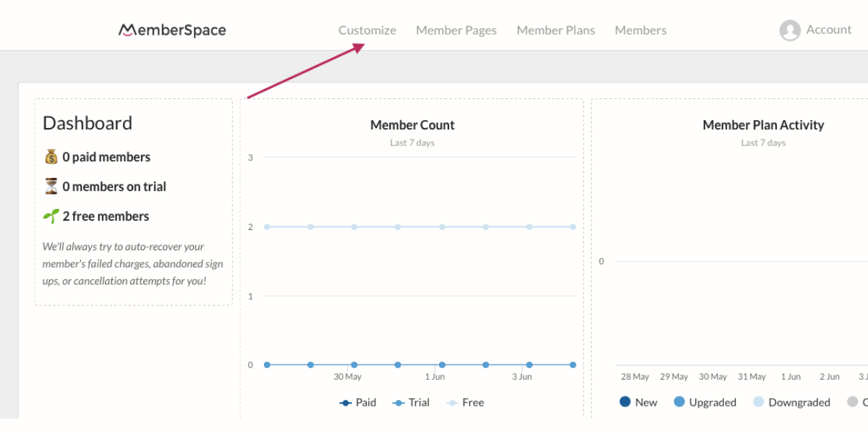Toggle the Downgraded legend entry
This screenshot has height=434, width=868.
pyautogui.click(x=791, y=402)
